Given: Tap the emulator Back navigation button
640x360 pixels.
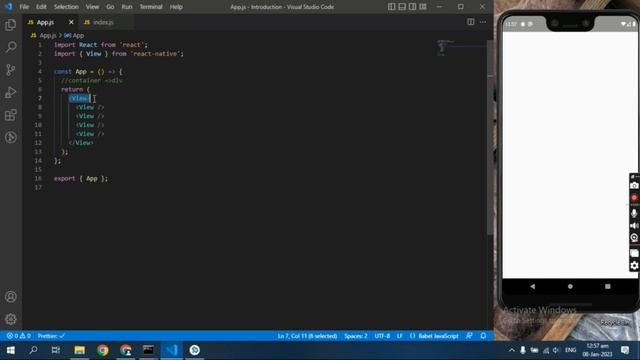Looking at the screenshot, I should 532,287.
